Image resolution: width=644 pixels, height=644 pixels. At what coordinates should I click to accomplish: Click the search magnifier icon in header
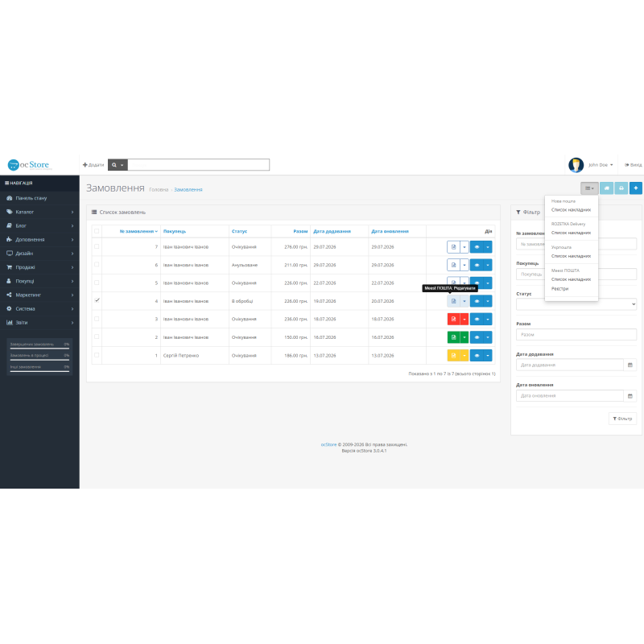(x=114, y=165)
